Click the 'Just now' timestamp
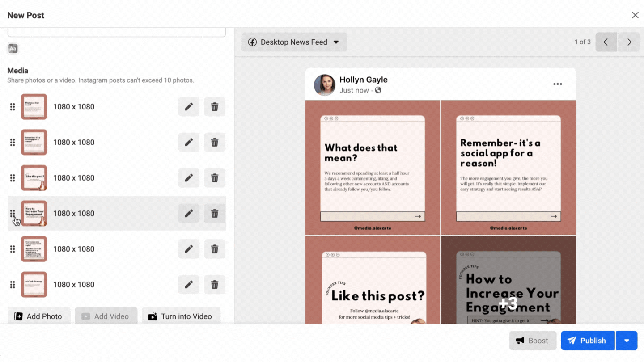The width and height of the screenshot is (644, 362). [354, 90]
